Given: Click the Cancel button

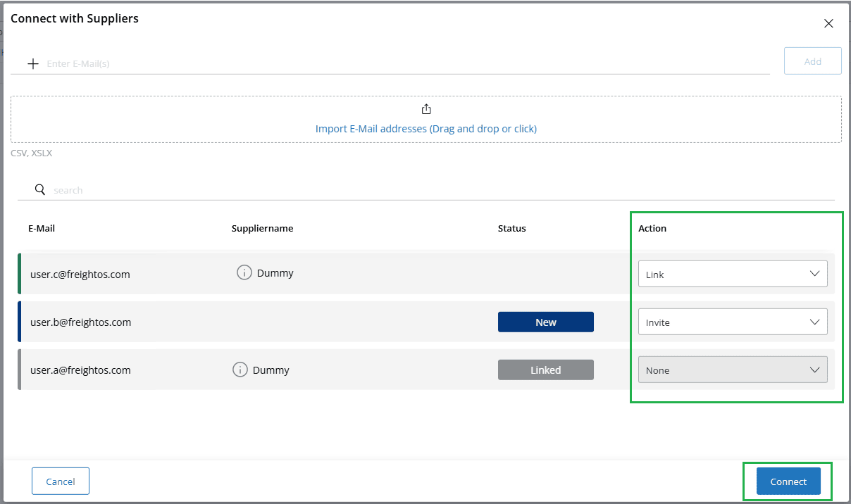Looking at the screenshot, I should (61, 481).
